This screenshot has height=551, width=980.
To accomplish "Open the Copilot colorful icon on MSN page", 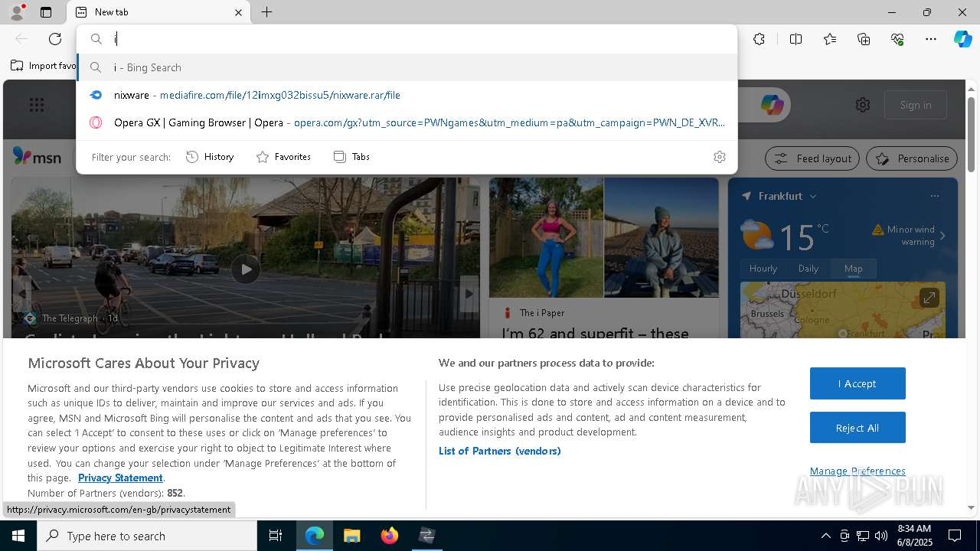I will (772, 105).
